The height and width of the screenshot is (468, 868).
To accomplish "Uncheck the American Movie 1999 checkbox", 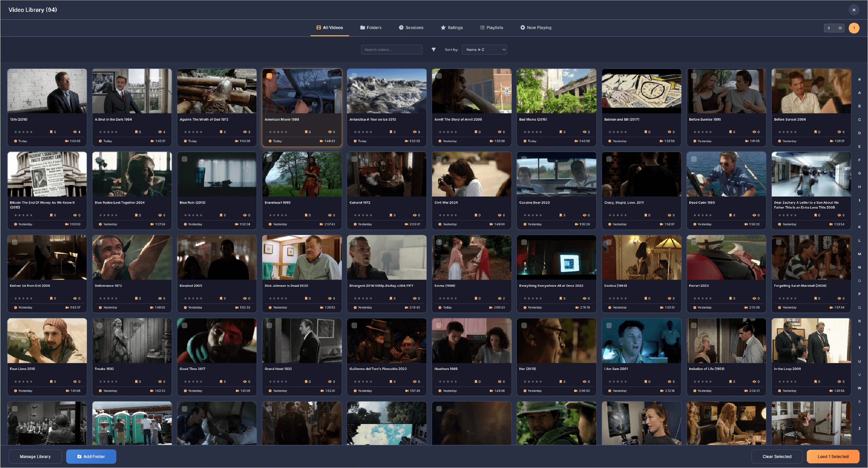I will coord(269,76).
